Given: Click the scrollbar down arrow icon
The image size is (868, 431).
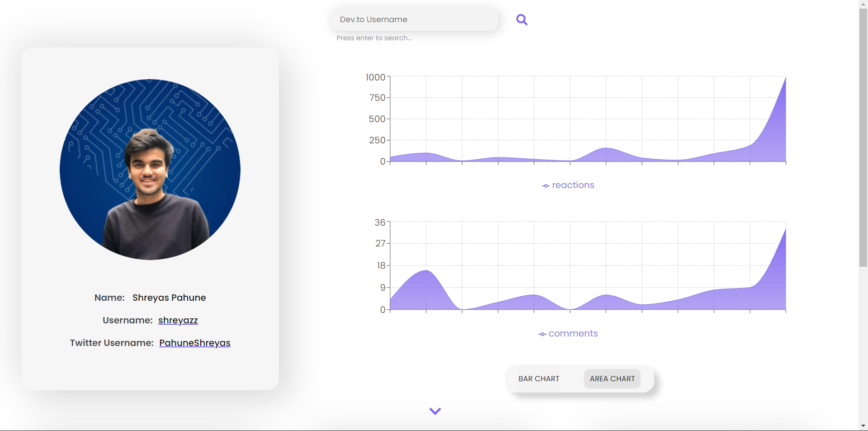Looking at the screenshot, I should pyautogui.click(x=863, y=426).
